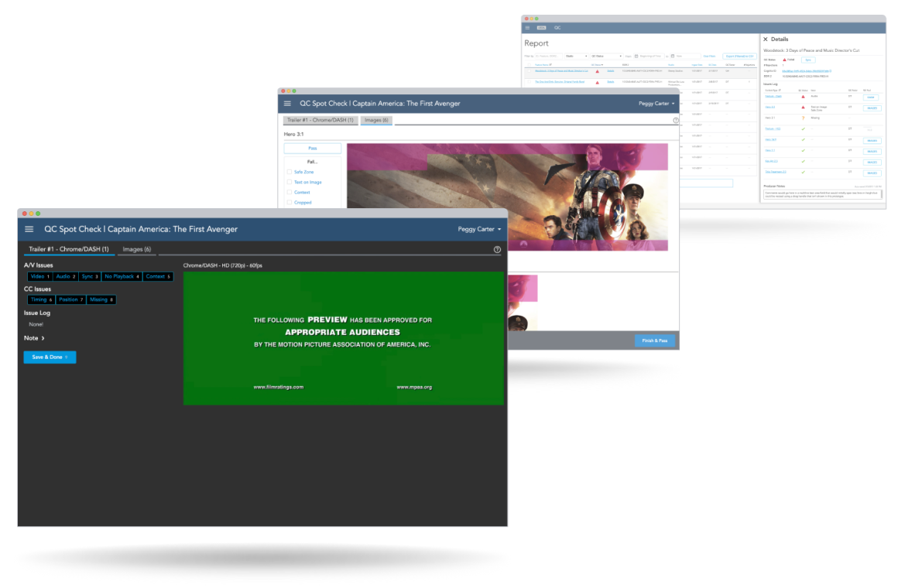
Task: Open hamburger menu in front Trailer window
Action: (29, 229)
